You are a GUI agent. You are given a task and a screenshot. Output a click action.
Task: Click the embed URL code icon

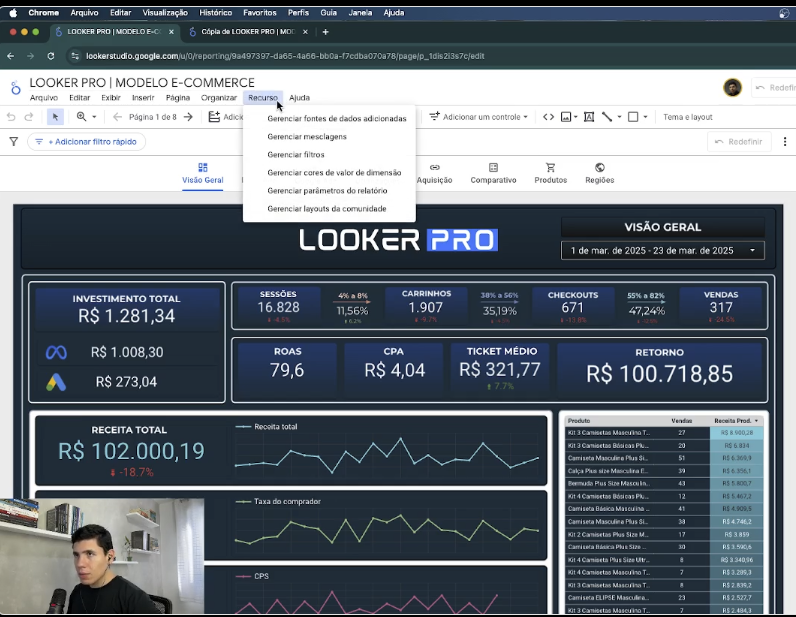[548, 117]
